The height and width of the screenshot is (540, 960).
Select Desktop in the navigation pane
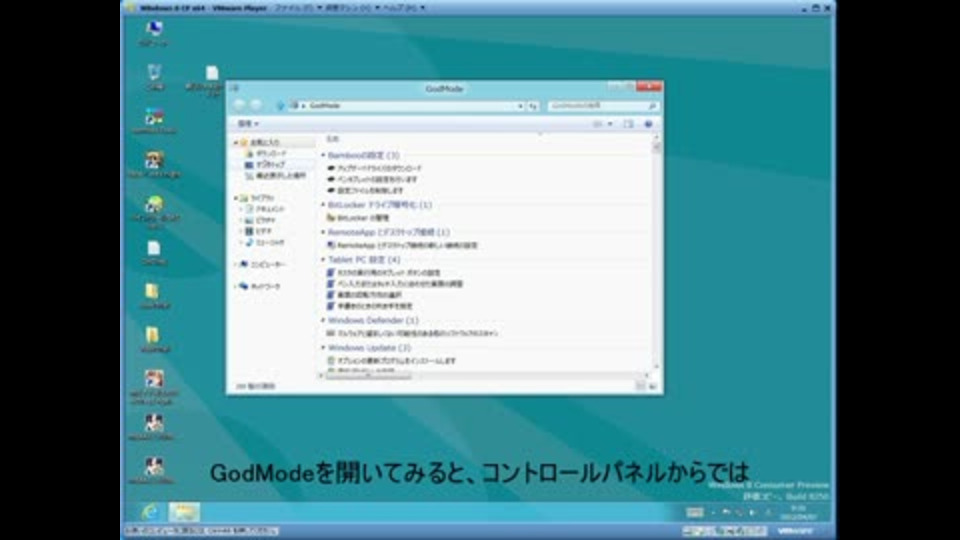[265, 164]
